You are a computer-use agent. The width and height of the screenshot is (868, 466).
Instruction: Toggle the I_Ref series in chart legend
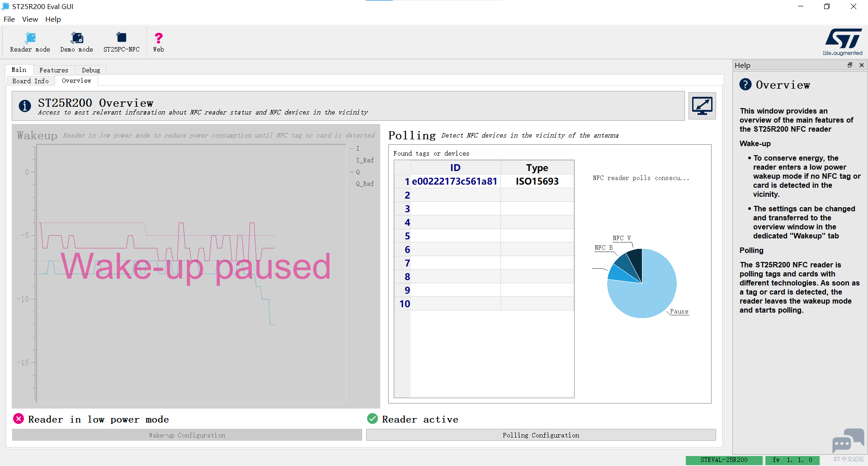(x=362, y=160)
